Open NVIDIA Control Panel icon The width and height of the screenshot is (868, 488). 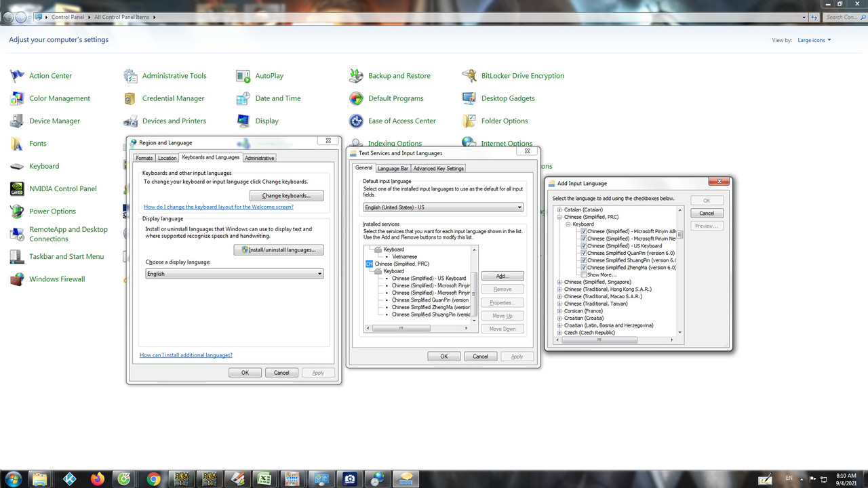(17, 188)
